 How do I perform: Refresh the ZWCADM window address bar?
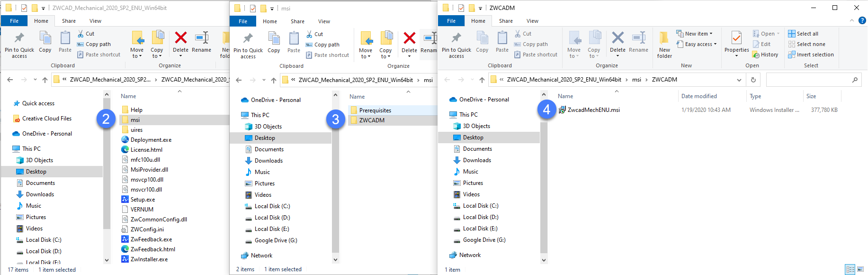coord(753,80)
